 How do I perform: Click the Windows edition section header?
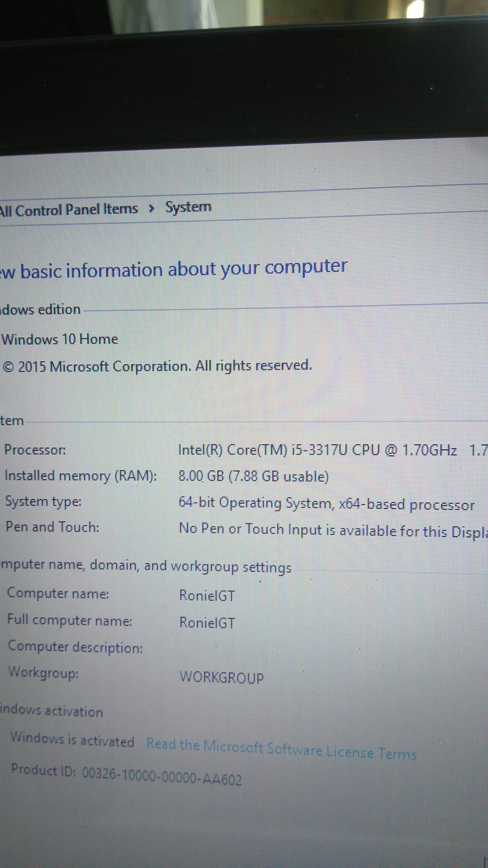click(x=40, y=309)
